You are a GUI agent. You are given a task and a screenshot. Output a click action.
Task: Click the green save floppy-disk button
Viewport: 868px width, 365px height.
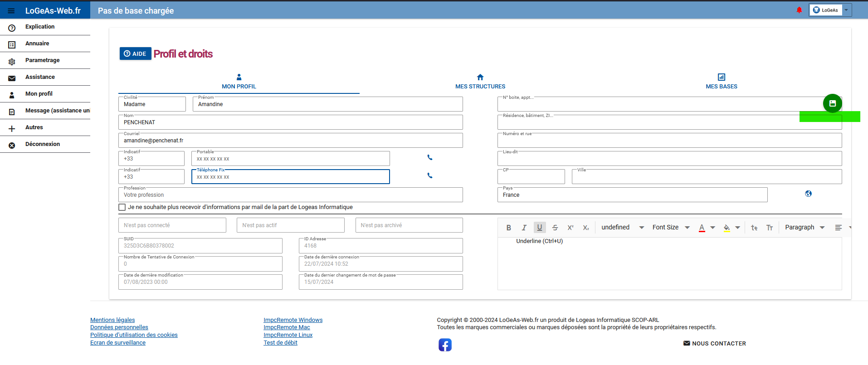pos(832,103)
